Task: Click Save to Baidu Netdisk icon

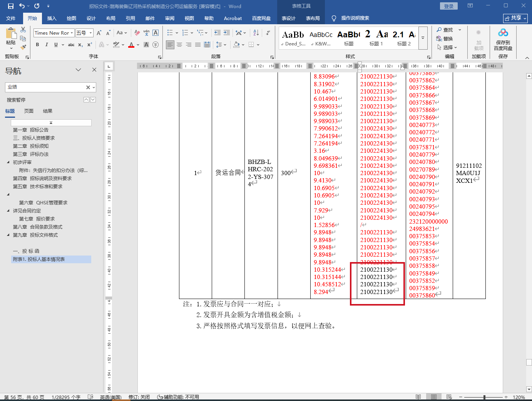Action: [503, 40]
